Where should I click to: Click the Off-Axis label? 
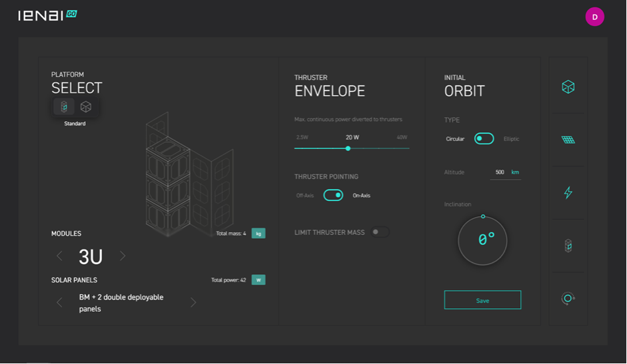305,196
